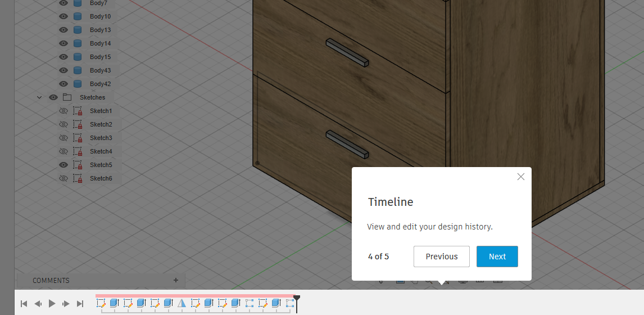Close the Timeline tour popup
Viewport: 644px width, 315px height.
pyautogui.click(x=521, y=177)
